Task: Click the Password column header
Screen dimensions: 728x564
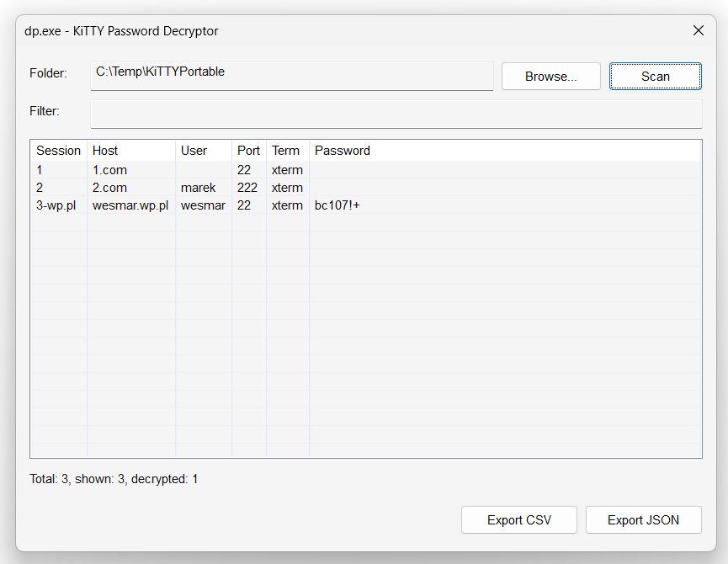Action: [x=341, y=150]
